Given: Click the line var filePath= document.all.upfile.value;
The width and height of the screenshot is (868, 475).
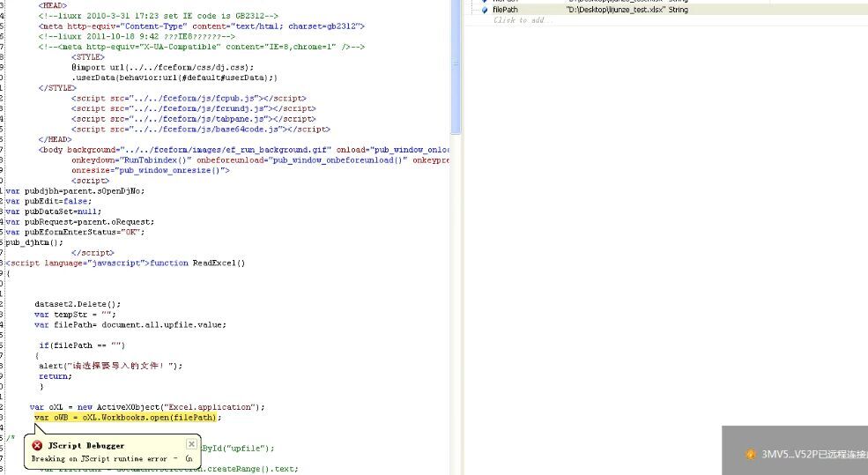Looking at the screenshot, I should click(130, 325).
